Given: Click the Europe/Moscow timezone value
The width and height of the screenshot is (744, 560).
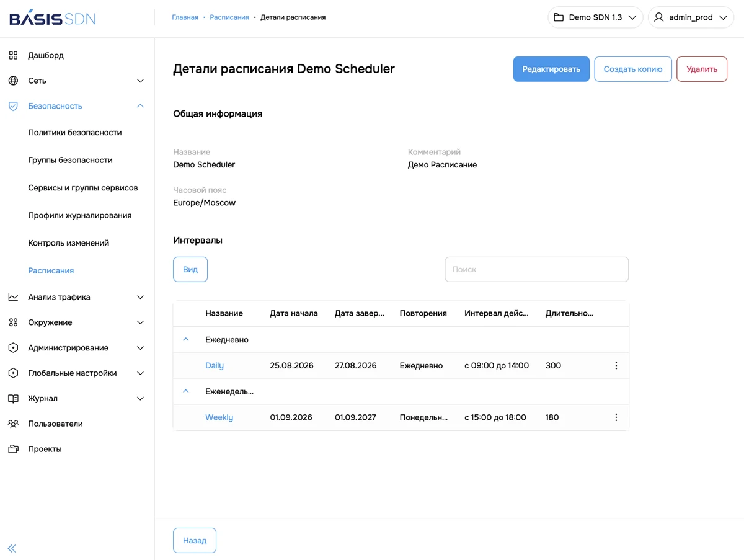Looking at the screenshot, I should pyautogui.click(x=205, y=203).
